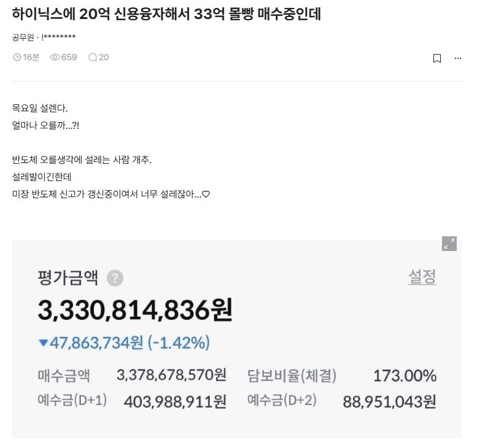Click the 평가금액 heading text
Image resolution: width=477 pixels, height=448 pixels.
68,277
